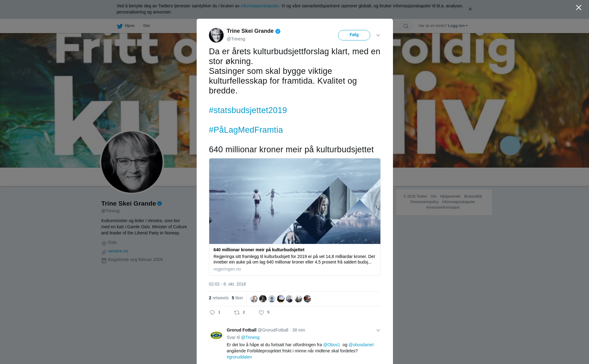Click the reply speech bubble icon
The height and width of the screenshot is (364, 589).
(212, 313)
